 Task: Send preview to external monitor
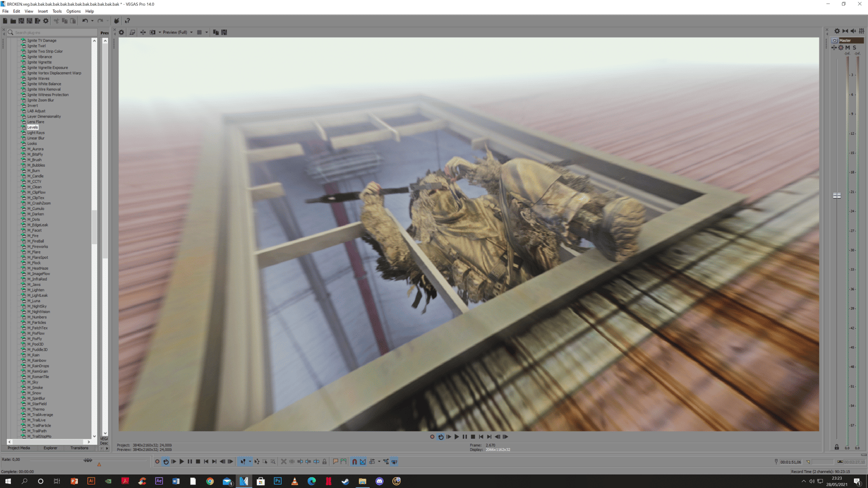(133, 32)
